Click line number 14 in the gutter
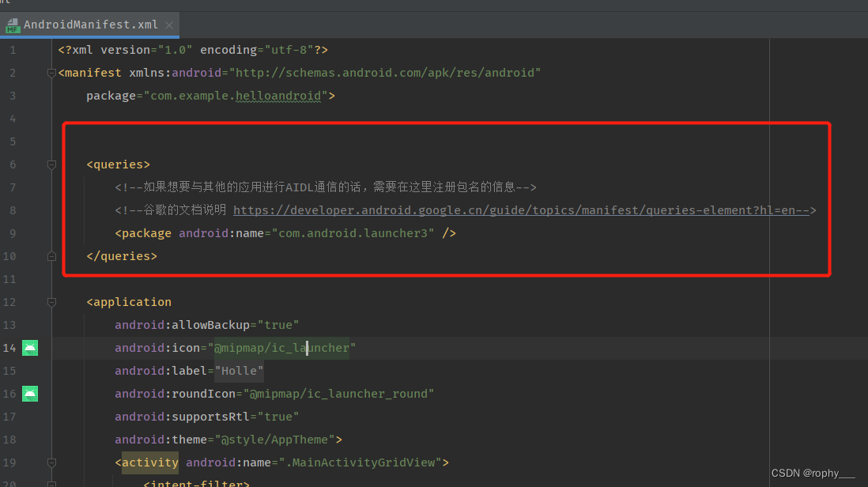The height and width of the screenshot is (487, 868). (x=13, y=347)
